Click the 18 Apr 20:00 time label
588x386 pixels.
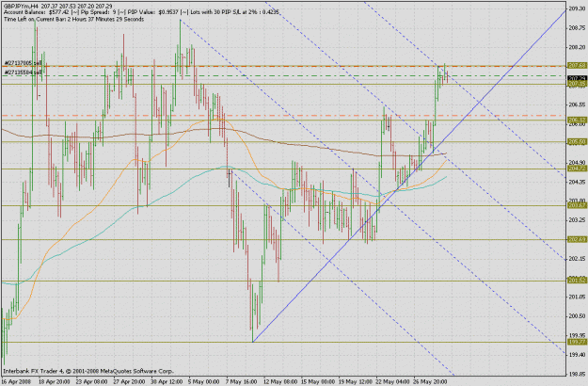click(56, 382)
